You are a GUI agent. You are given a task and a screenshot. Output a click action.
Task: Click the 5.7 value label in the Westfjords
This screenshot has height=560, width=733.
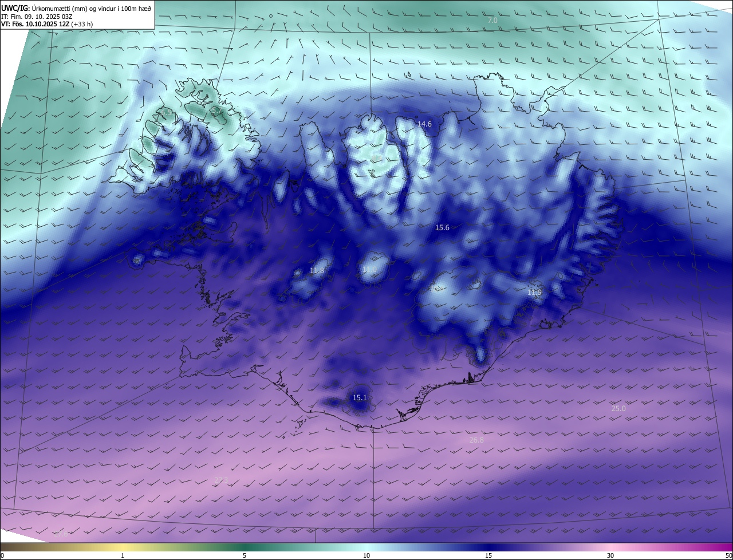pyautogui.click(x=216, y=110)
